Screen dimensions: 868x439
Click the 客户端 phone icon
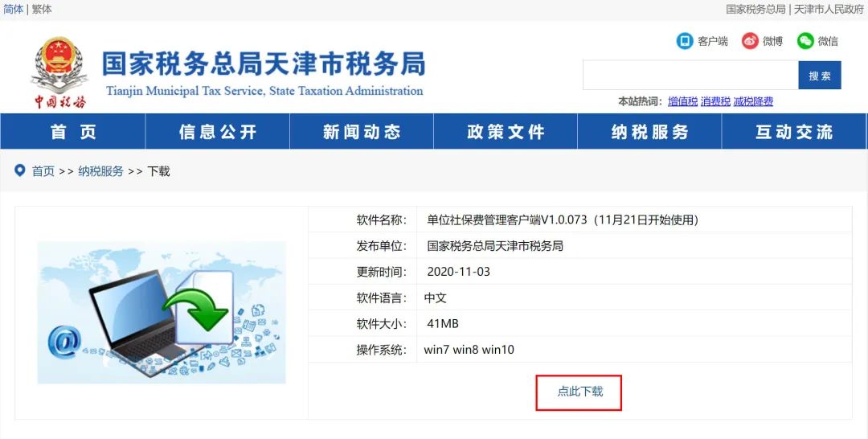coord(685,41)
